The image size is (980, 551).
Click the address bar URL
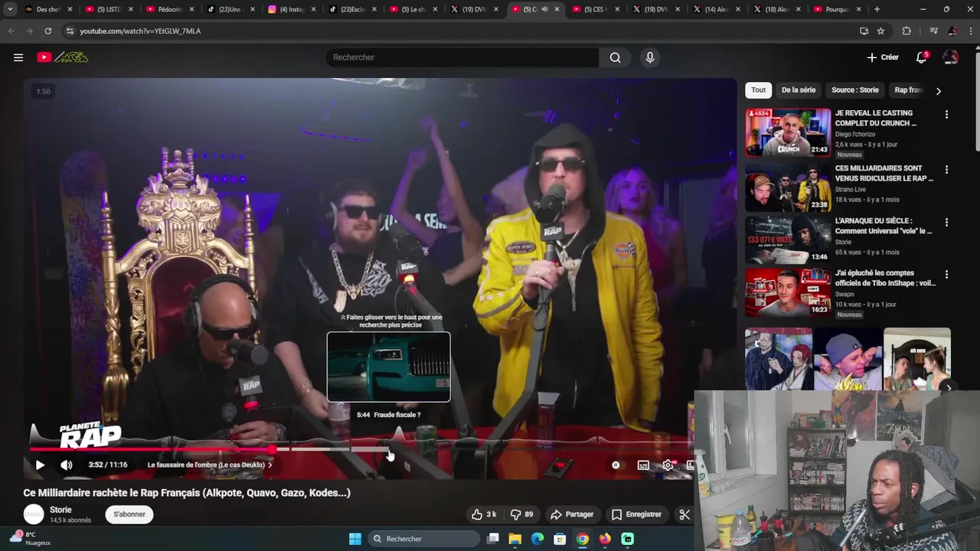(x=140, y=31)
